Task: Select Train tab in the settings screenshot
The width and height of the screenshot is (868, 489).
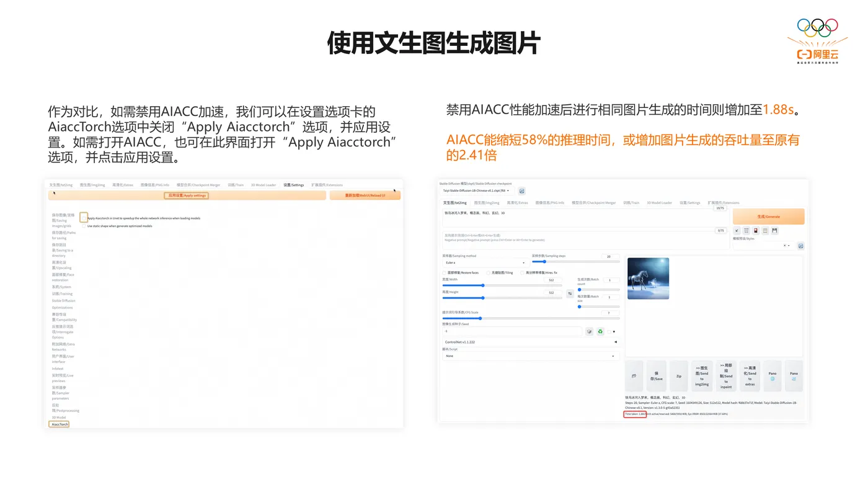Action: [236, 185]
